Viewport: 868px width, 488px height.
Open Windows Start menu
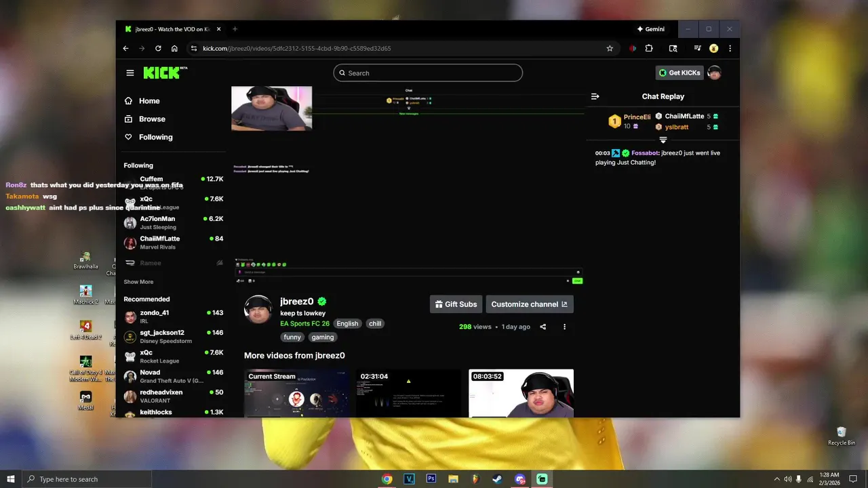coord(11,479)
